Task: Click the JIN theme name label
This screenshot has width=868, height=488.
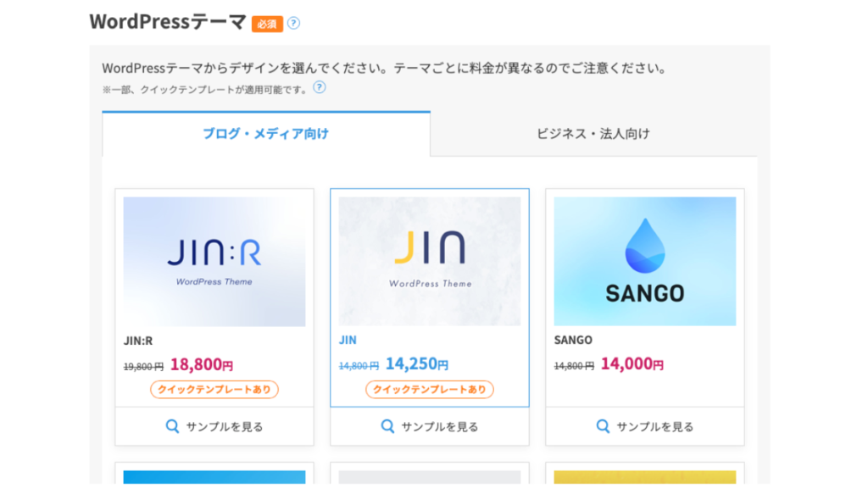Action: click(x=348, y=340)
